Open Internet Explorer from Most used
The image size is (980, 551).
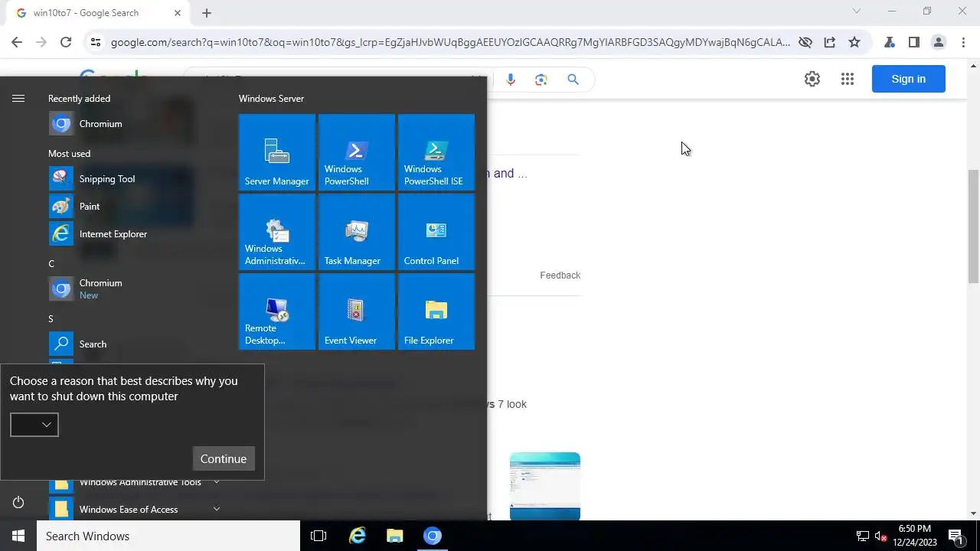pos(135,234)
